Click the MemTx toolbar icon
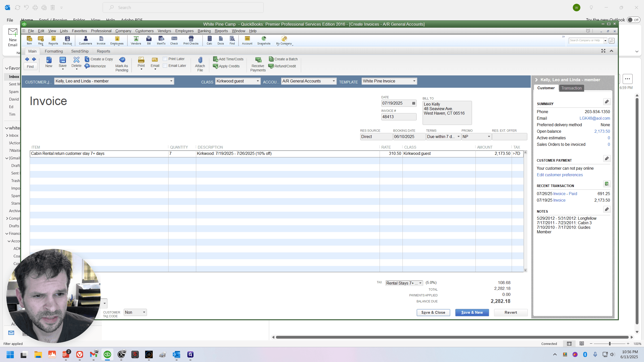This screenshot has width=644, height=362. (161, 40)
